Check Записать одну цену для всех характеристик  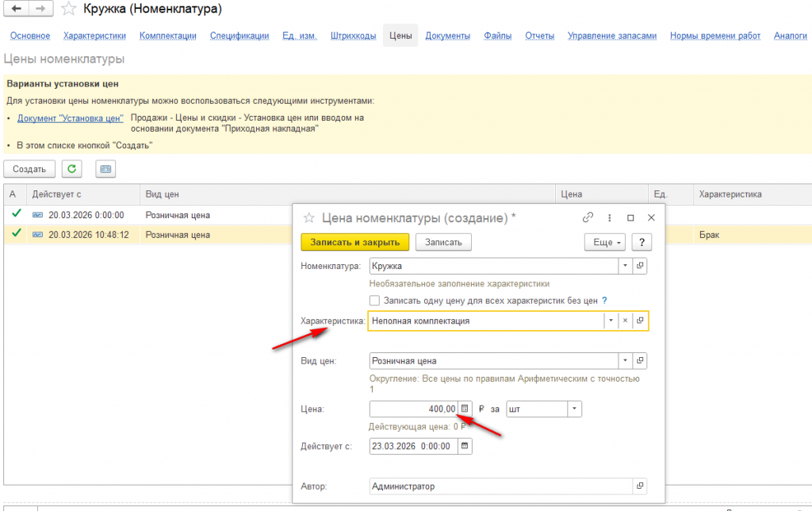374,301
